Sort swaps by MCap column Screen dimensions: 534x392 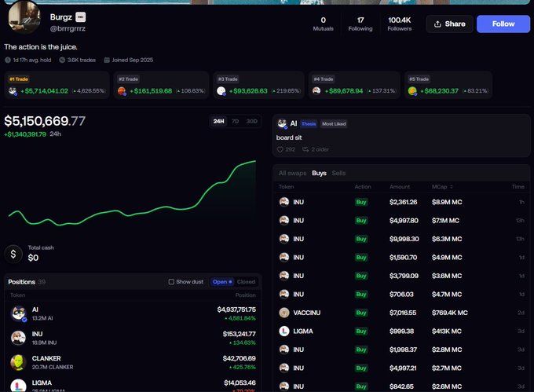pyautogui.click(x=442, y=187)
